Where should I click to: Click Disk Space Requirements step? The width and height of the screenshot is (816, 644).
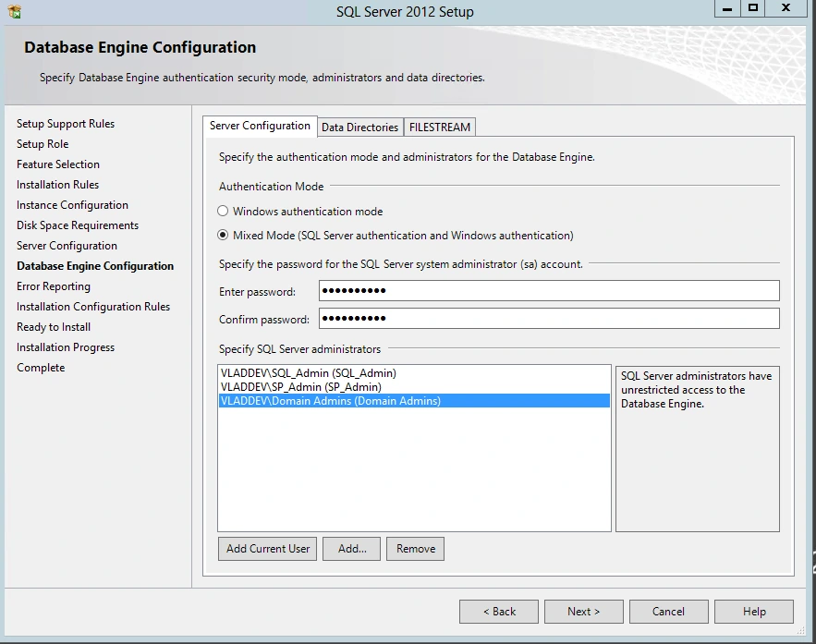(x=78, y=225)
